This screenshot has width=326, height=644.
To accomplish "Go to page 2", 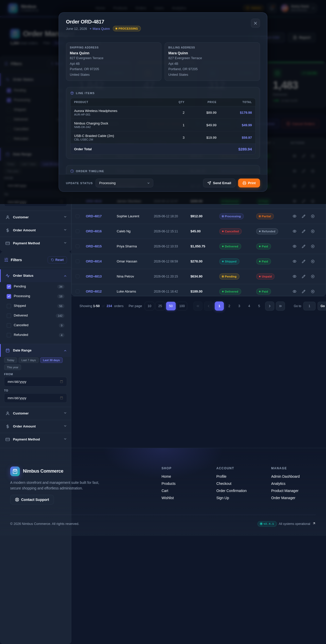I will 229,306.
